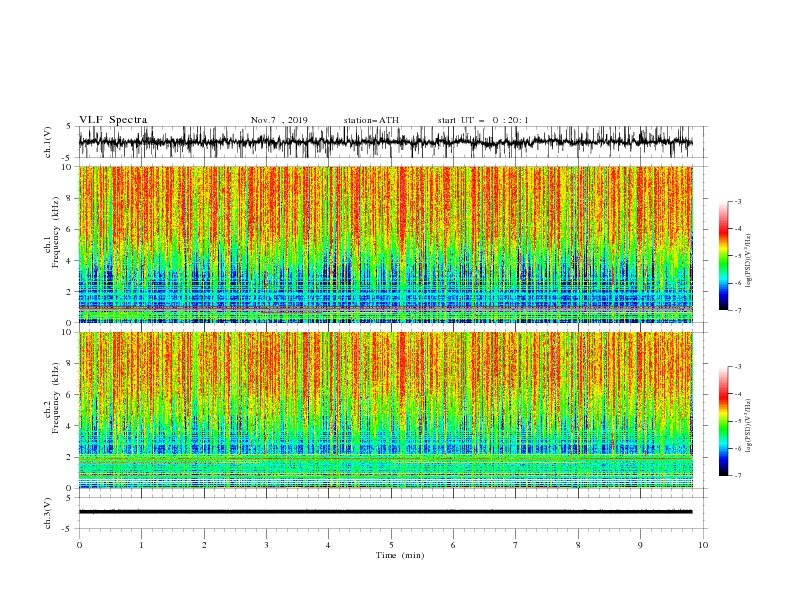Click the "Time (min)" axis label

(400, 555)
